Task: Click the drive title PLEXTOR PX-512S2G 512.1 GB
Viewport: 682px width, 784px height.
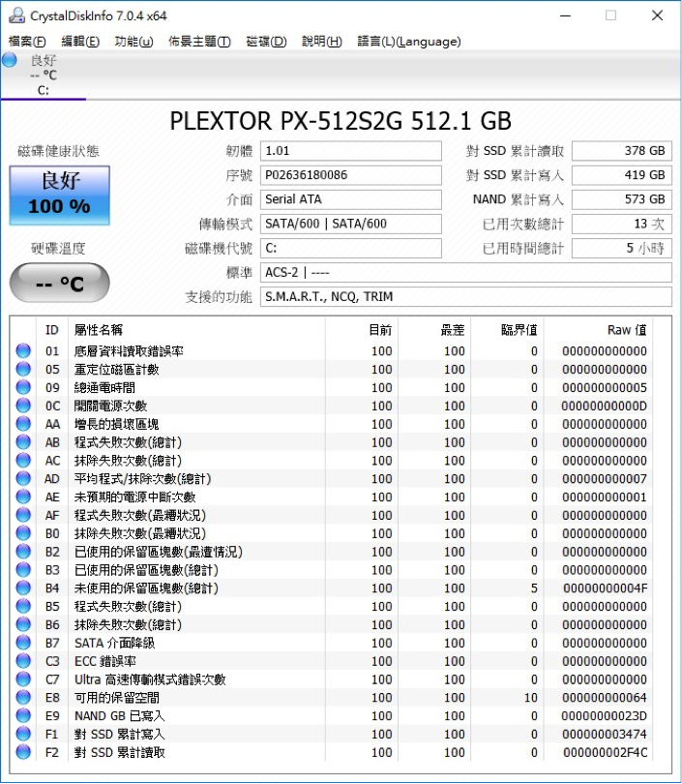Action: [341, 120]
